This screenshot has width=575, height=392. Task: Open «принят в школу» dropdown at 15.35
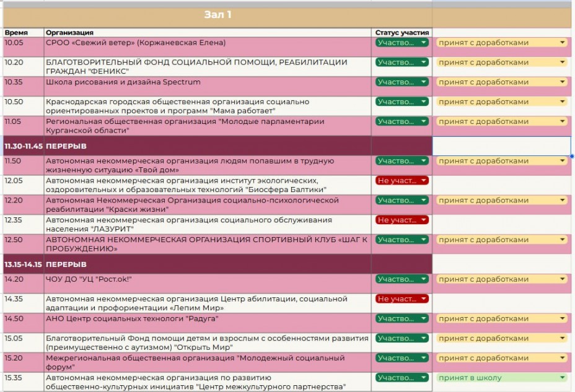tap(563, 378)
